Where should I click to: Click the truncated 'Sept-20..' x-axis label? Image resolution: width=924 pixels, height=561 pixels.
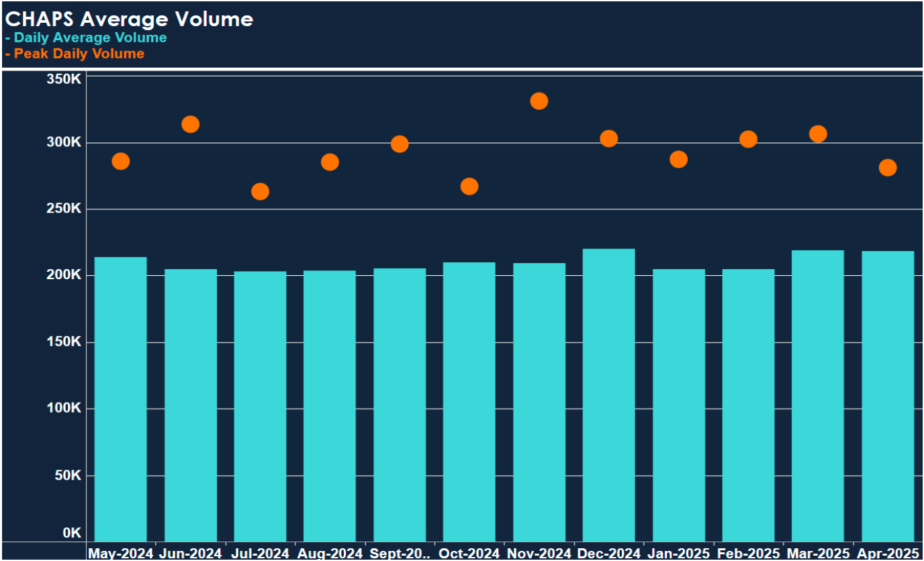(x=400, y=553)
